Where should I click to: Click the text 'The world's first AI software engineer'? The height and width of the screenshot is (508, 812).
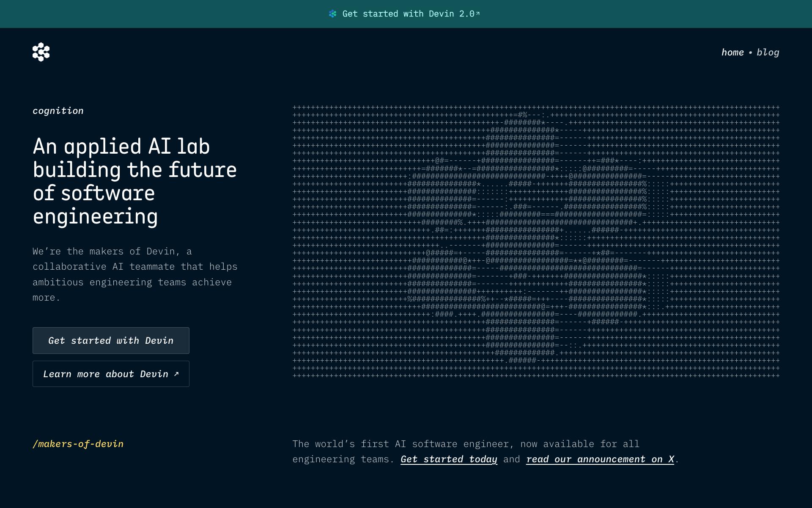[x=403, y=444]
